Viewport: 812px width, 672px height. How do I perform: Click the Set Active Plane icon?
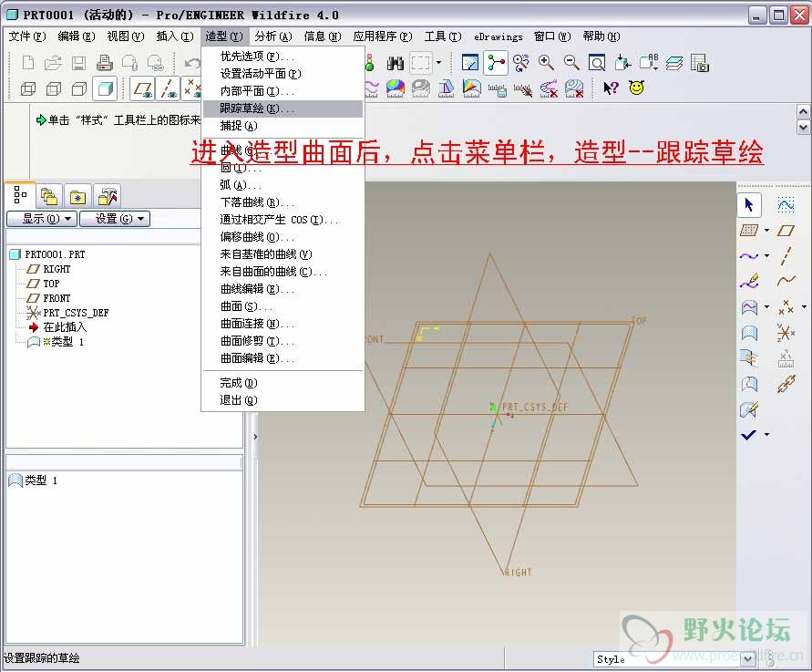(x=749, y=230)
